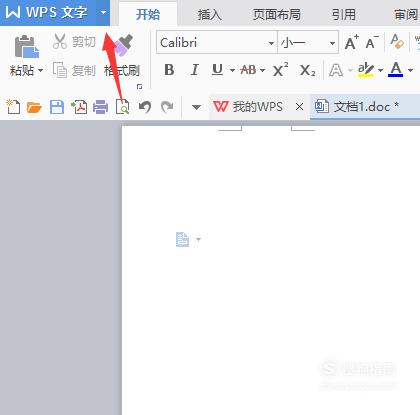The image size is (420, 415).
Task: Click the Paste clipboard icon
Action: point(27,46)
